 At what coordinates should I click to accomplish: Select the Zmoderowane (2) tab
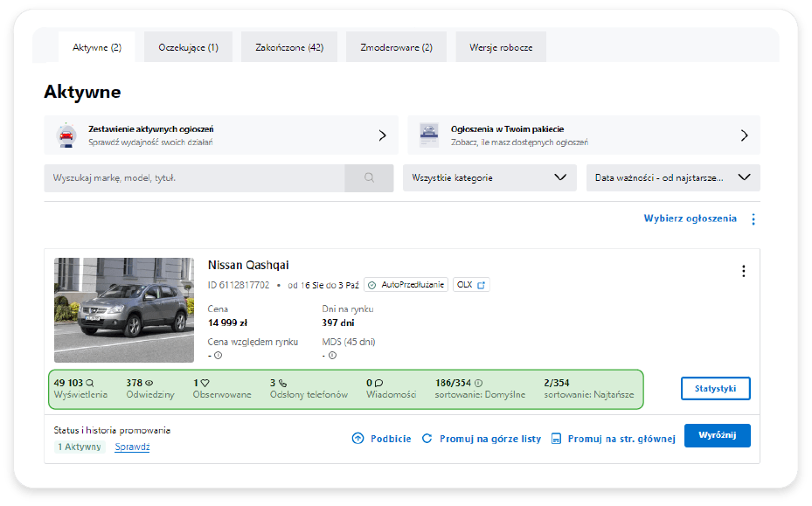(396, 47)
